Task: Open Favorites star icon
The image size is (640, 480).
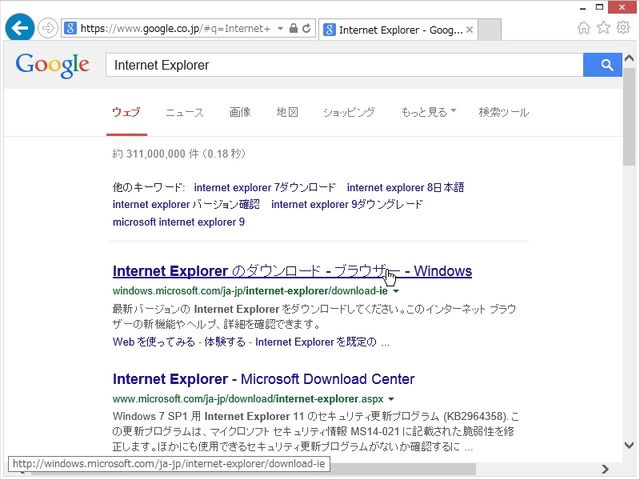Action: pyautogui.click(x=603, y=28)
